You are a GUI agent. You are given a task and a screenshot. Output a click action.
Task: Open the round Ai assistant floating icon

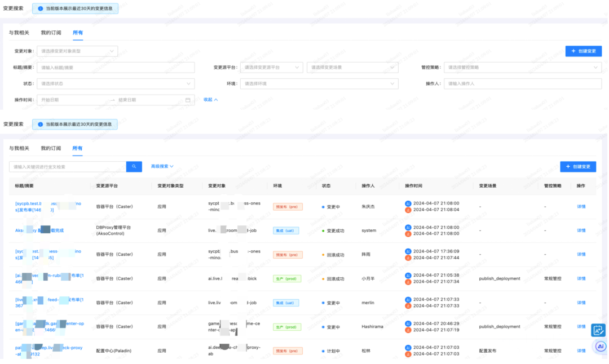pyautogui.click(x=601, y=347)
